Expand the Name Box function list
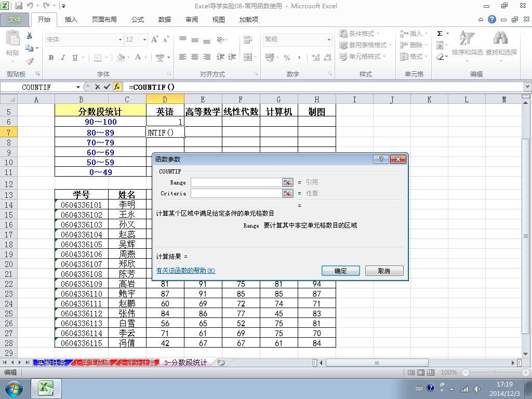The image size is (532, 399). [x=78, y=87]
